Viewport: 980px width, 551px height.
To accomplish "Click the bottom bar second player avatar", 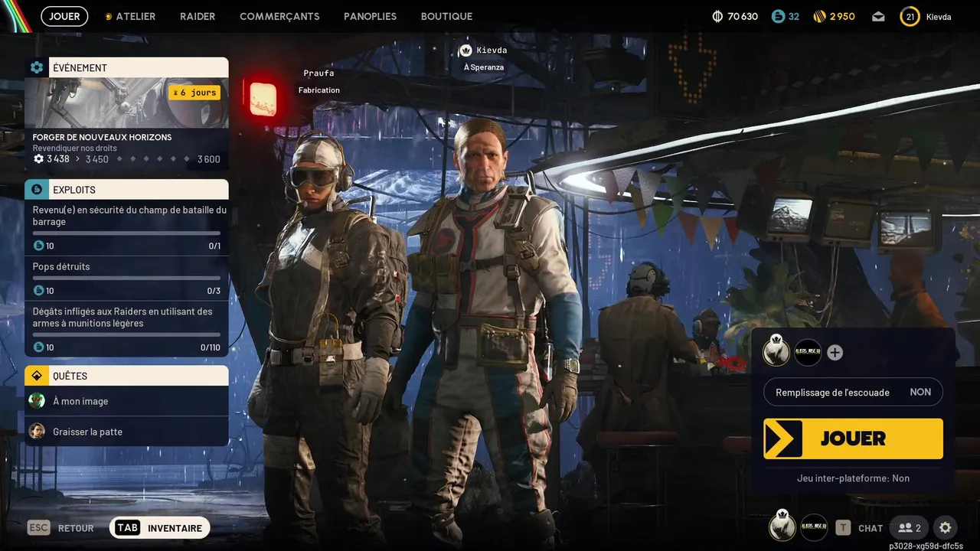I will [814, 527].
